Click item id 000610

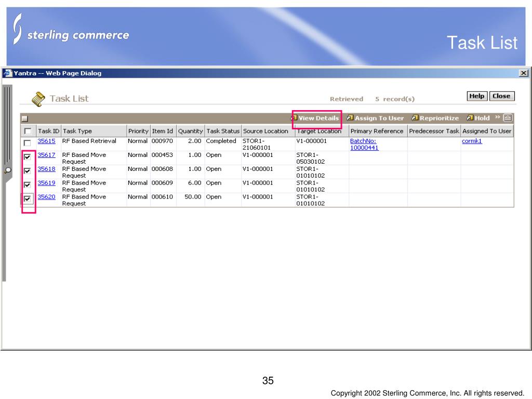pyautogui.click(x=162, y=196)
